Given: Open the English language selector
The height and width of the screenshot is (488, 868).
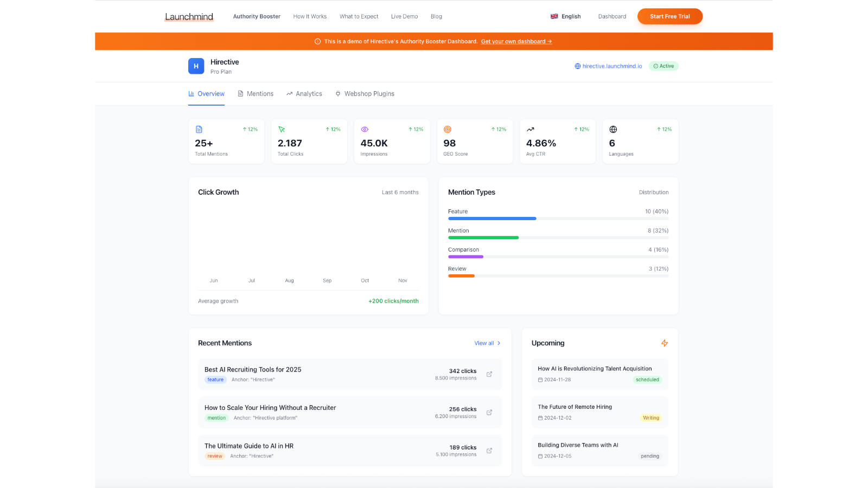Looking at the screenshot, I should pyautogui.click(x=566, y=16).
